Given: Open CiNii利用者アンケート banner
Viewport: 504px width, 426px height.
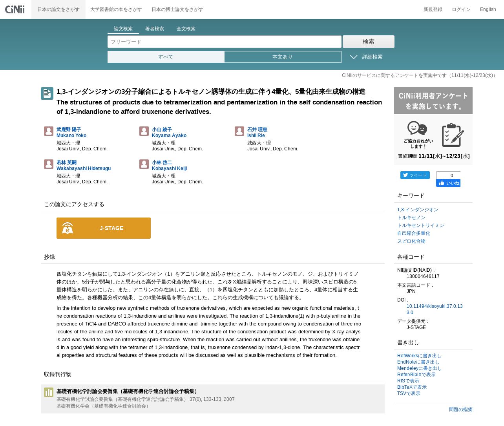Looking at the screenshot, I should pyautogui.click(x=433, y=126).
